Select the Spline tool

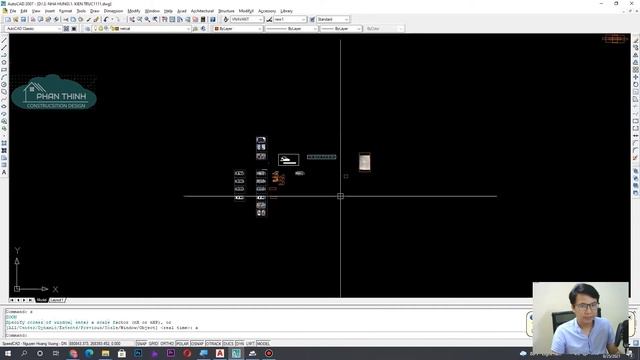click(4, 99)
